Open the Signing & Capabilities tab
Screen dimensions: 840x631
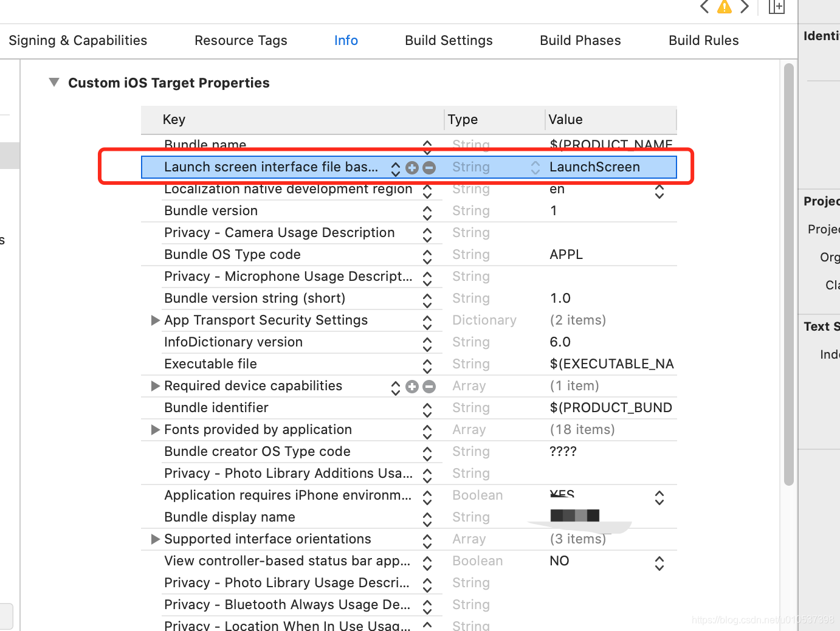click(78, 40)
